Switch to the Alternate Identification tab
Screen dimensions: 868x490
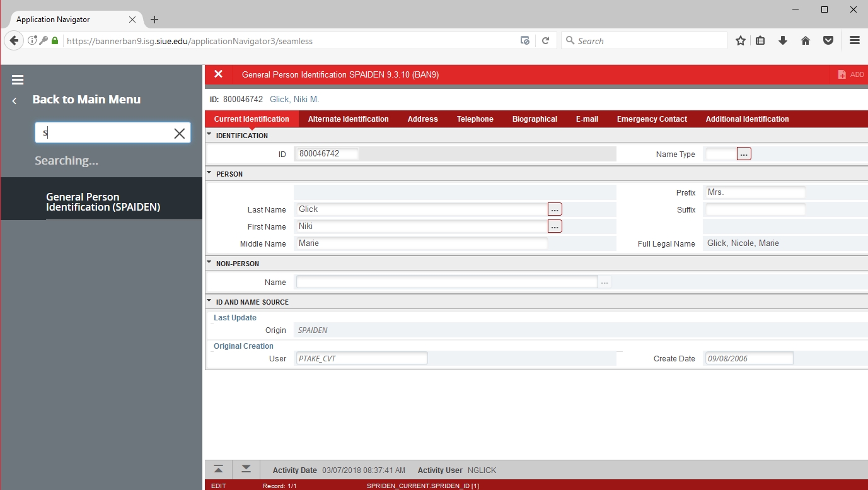(348, 119)
